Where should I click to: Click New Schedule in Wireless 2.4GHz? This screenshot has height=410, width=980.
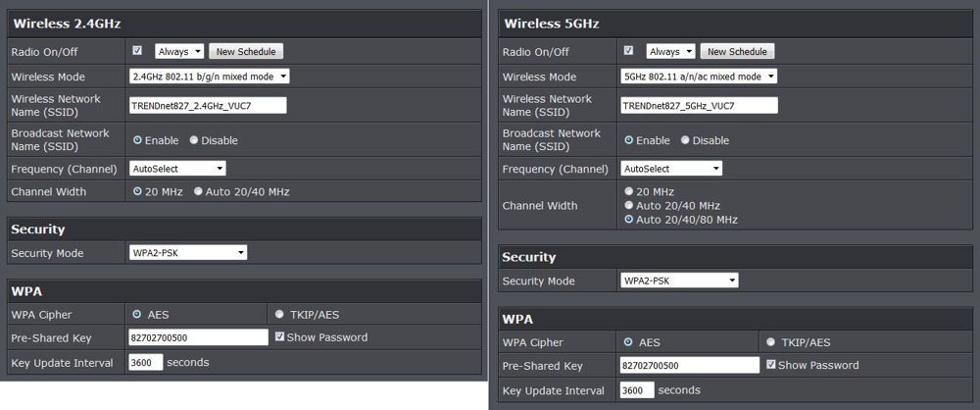pos(246,51)
